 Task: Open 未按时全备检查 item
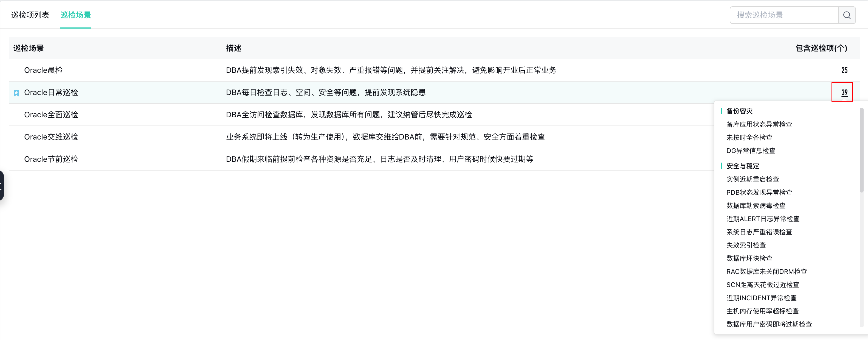[749, 138]
